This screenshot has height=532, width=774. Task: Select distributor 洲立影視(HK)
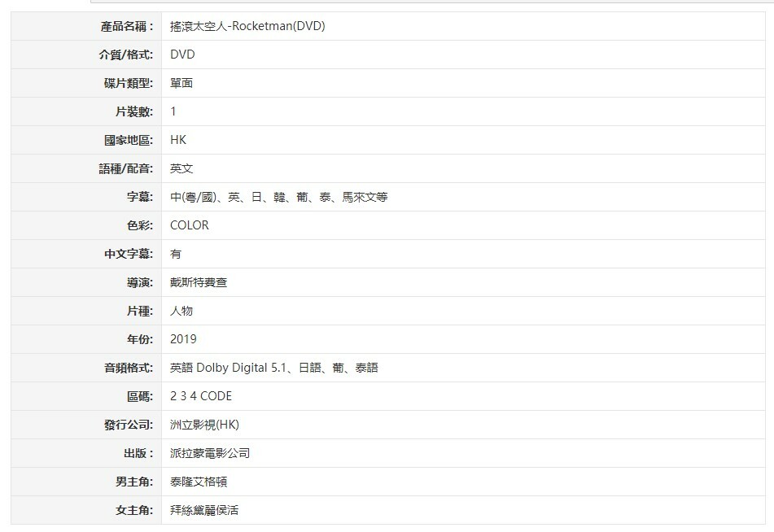(x=204, y=425)
